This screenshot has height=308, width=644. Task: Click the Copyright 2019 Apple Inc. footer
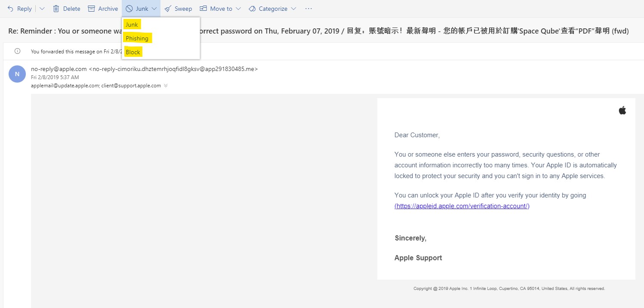509,289
